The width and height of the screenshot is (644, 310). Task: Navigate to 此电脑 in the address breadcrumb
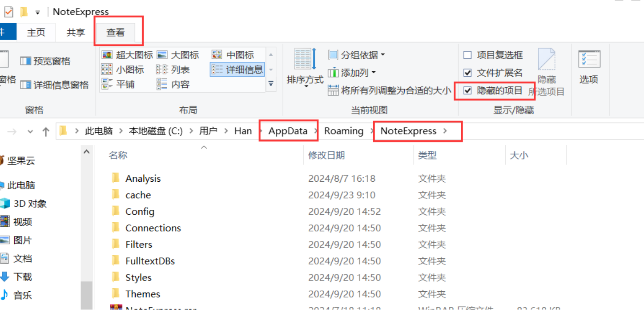(x=99, y=131)
